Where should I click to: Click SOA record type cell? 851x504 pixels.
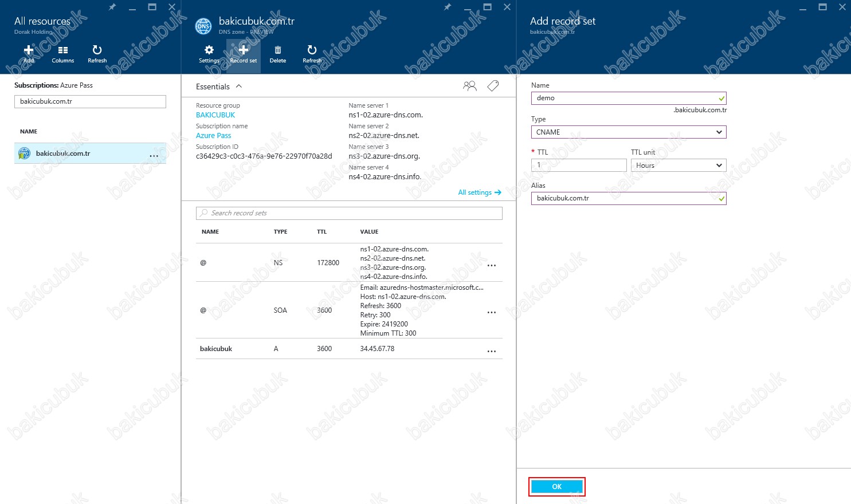coord(280,310)
